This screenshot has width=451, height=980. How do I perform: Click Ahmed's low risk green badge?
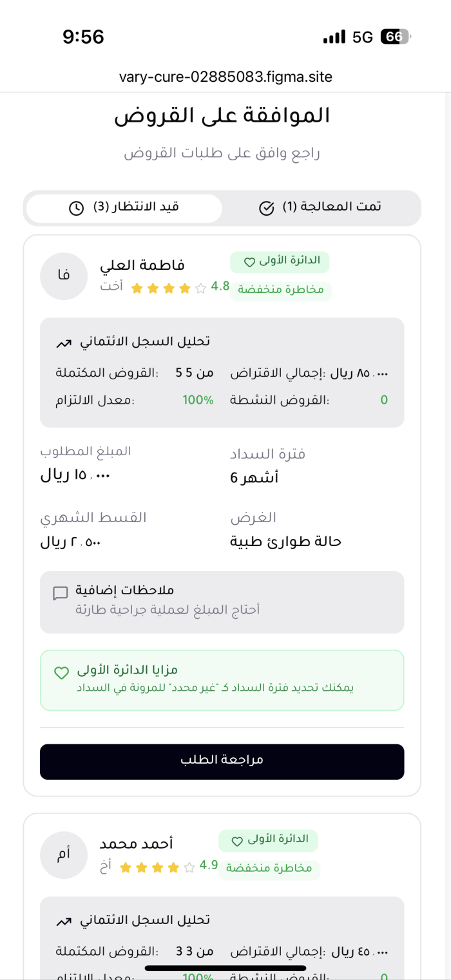269,869
